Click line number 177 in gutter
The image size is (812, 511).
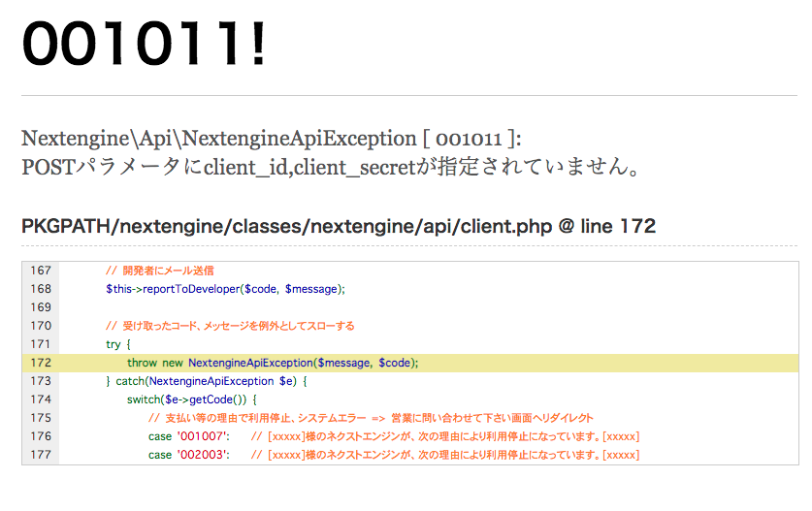pyautogui.click(x=40, y=455)
